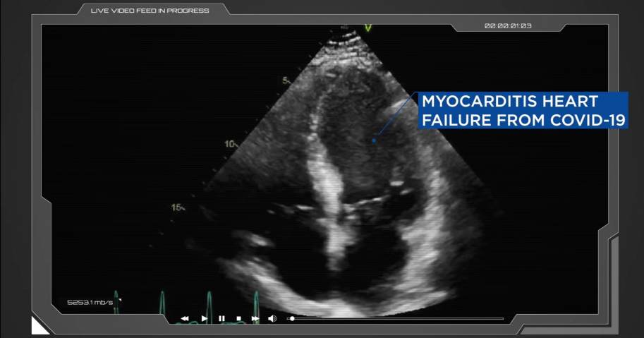Mute the audio with speaker icon

coord(272,319)
